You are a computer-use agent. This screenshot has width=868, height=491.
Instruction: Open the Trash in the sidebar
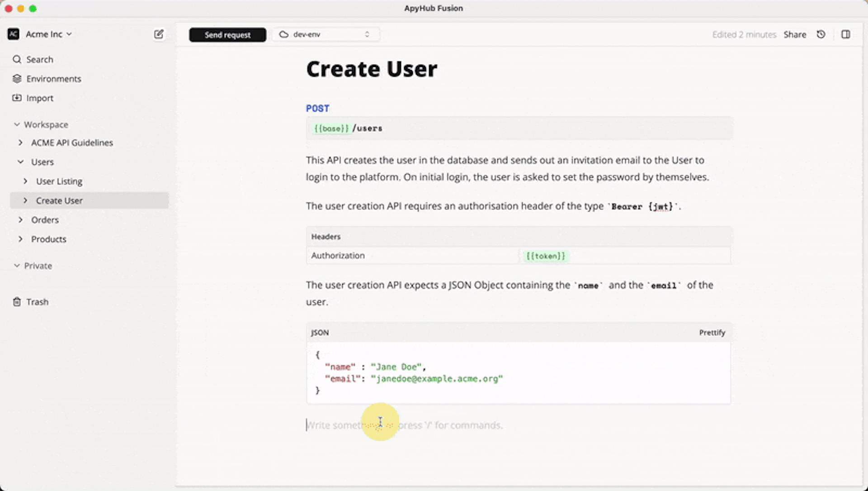38,301
